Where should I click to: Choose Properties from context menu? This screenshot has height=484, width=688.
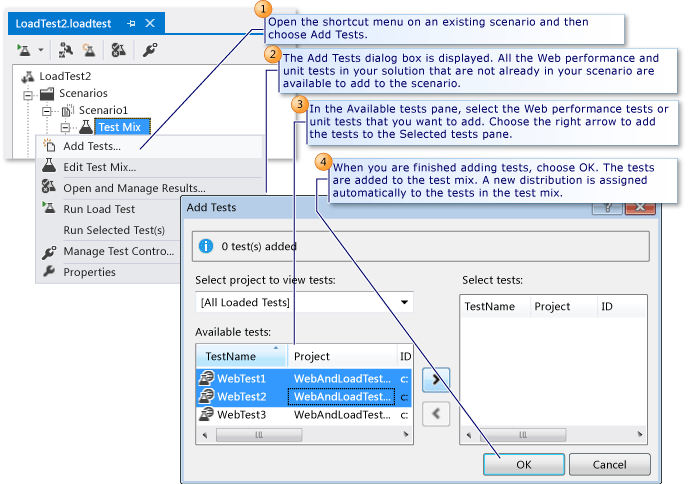(110, 272)
